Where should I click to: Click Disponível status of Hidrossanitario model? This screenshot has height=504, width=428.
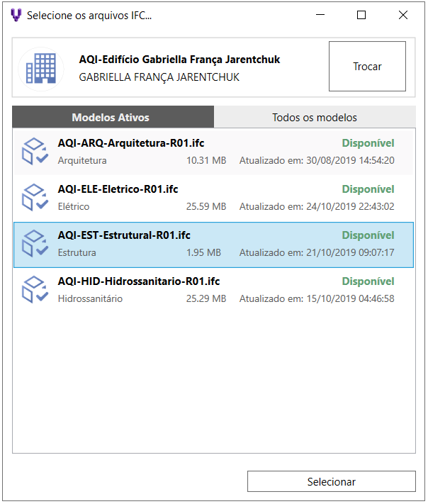click(368, 281)
